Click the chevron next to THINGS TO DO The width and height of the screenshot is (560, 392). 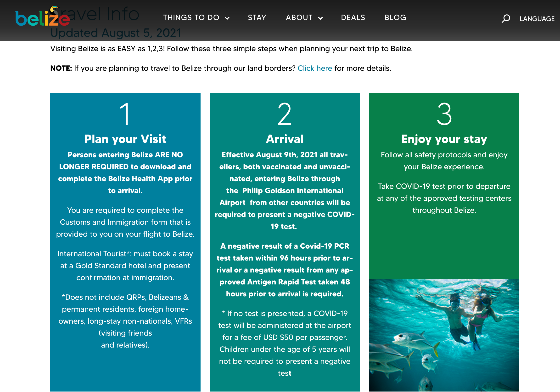(227, 18)
